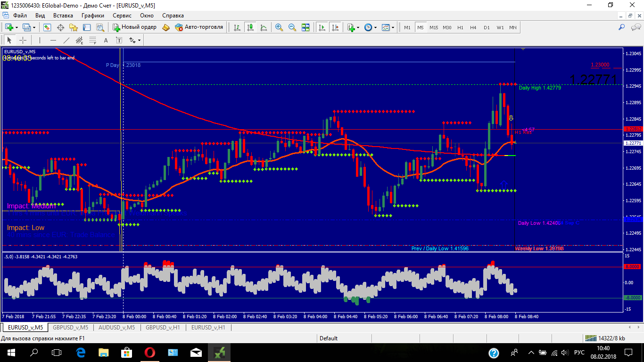Open the periodicity clock dropdown

[x=371, y=27]
